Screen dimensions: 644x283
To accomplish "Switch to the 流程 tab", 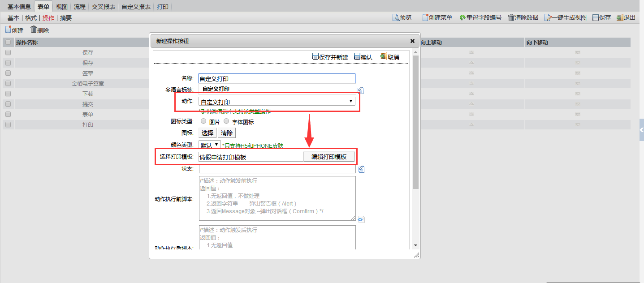I will point(80,6).
